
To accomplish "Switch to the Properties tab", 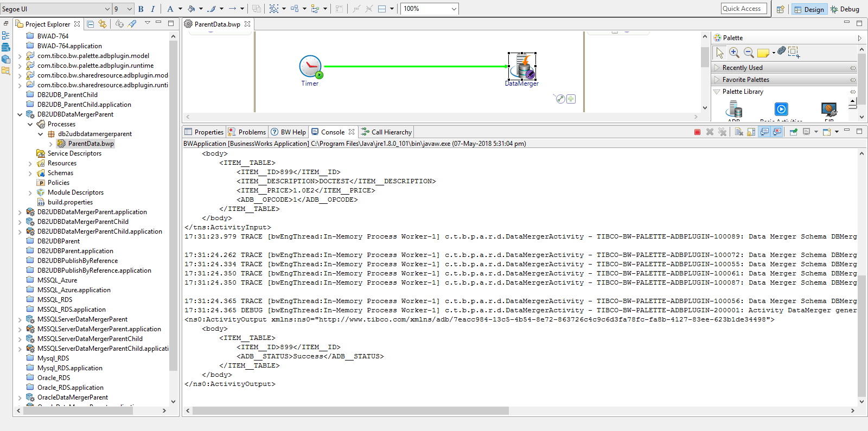I will pos(204,132).
